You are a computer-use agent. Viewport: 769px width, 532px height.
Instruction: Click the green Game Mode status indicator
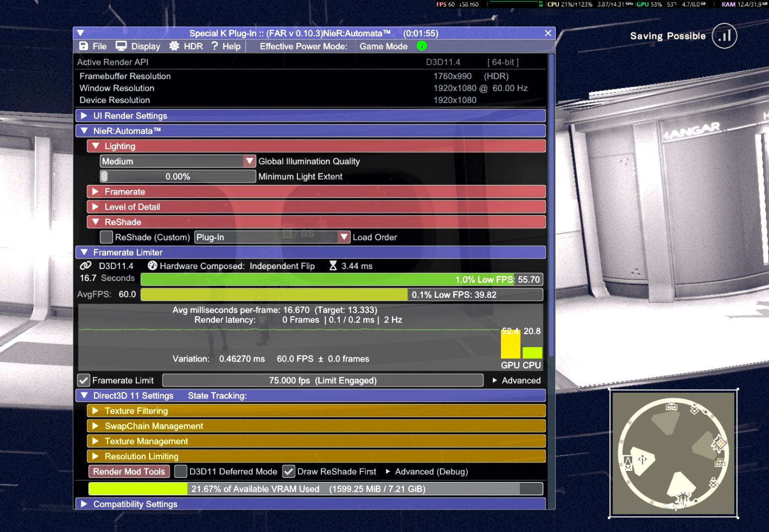[422, 46]
